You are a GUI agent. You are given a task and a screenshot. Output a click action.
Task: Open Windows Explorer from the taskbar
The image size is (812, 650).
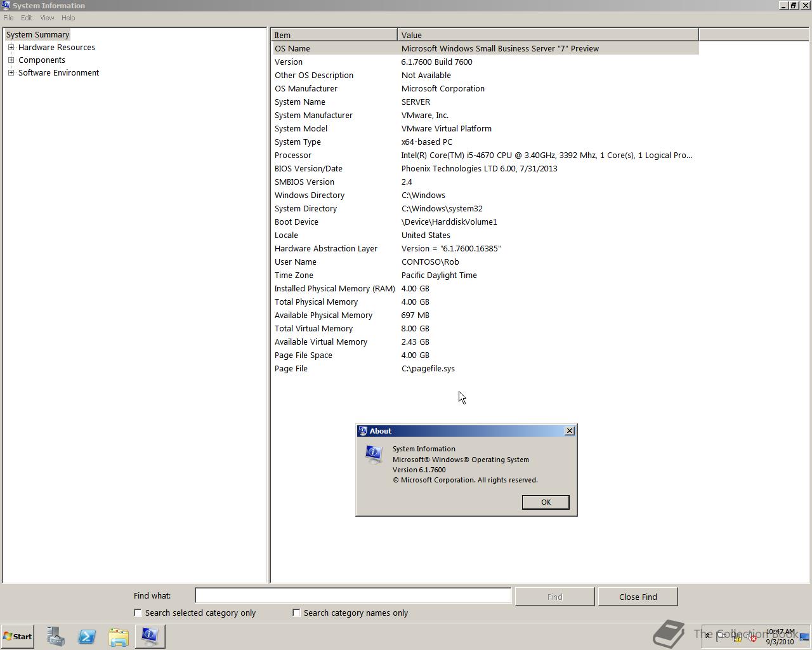119,636
